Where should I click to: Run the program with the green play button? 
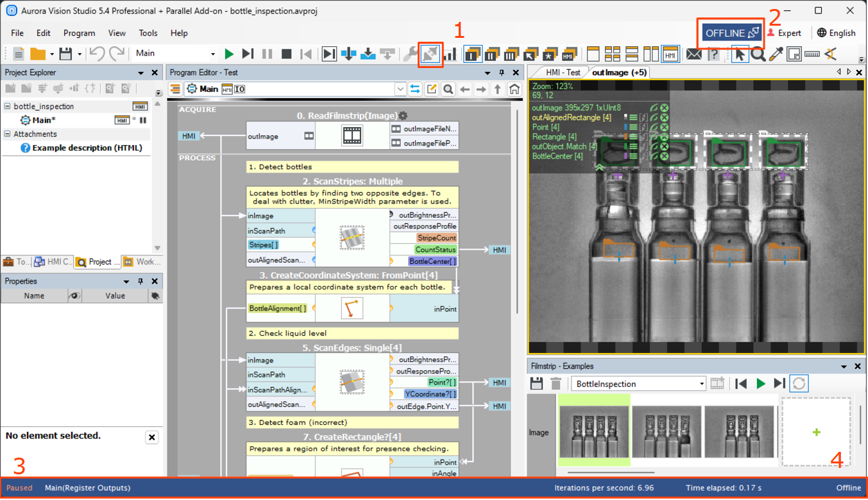pyautogui.click(x=229, y=54)
